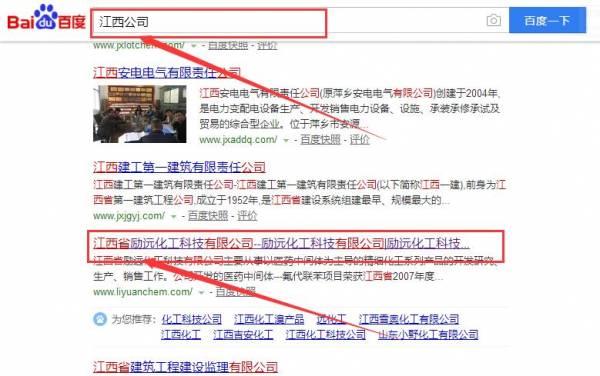The width and height of the screenshot is (600, 376).
Task: Select recommended search 山东小野化工有限公司
Action: click(x=428, y=335)
